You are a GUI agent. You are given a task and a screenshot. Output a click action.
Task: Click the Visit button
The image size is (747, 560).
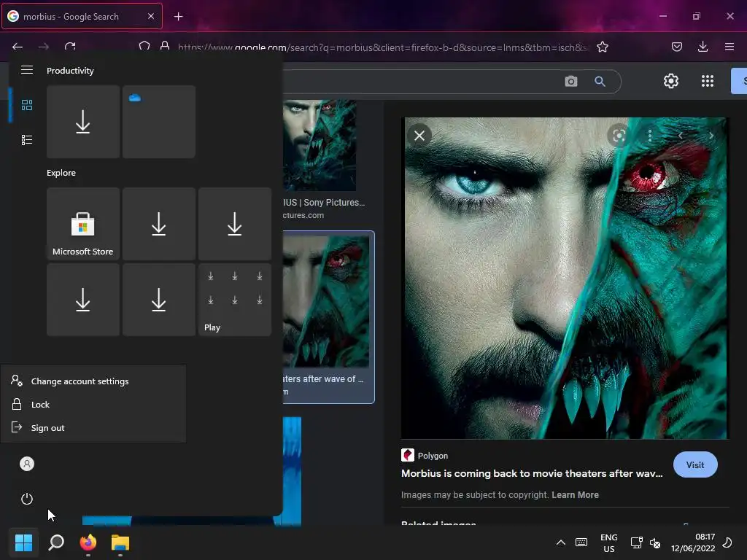coord(695,464)
